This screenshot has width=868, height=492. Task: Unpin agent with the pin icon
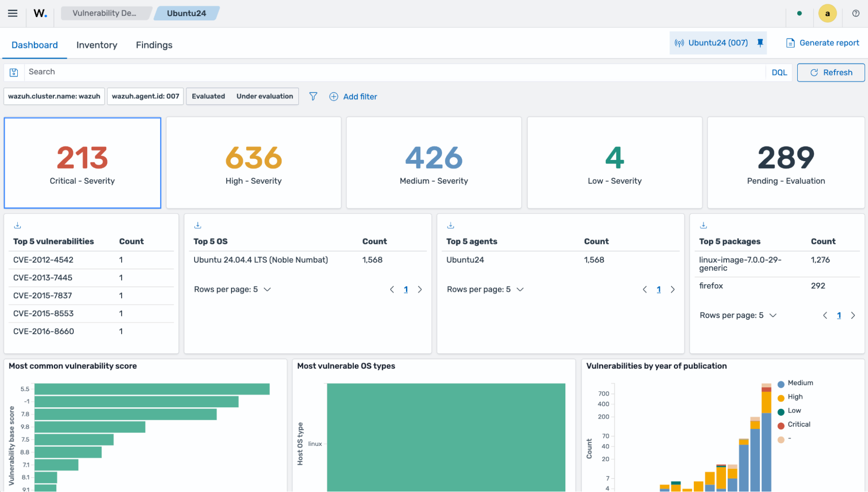(x=760, y=43)
